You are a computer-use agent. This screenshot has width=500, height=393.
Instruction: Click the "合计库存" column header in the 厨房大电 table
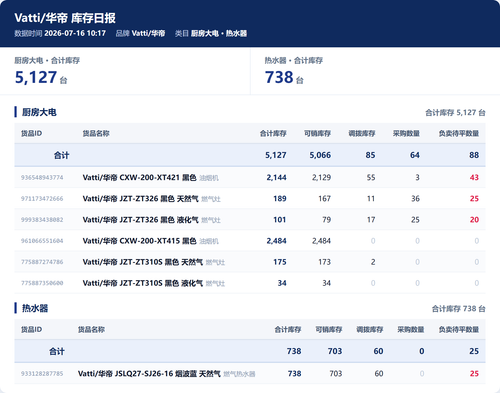point(273,133)
